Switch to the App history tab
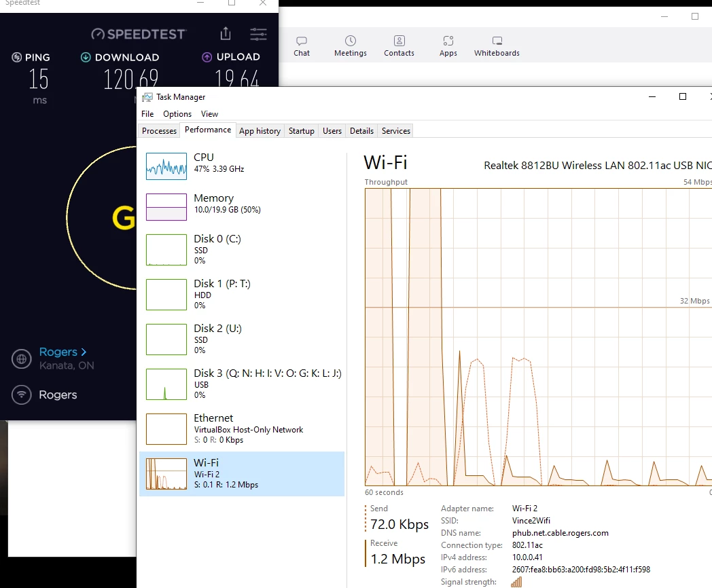 260,130
